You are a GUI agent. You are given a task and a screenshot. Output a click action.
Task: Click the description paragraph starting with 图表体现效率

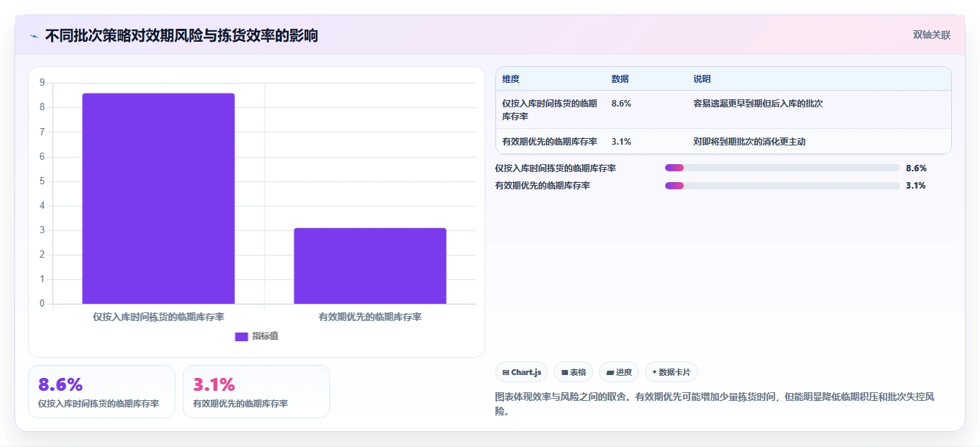tap(715, 404)
